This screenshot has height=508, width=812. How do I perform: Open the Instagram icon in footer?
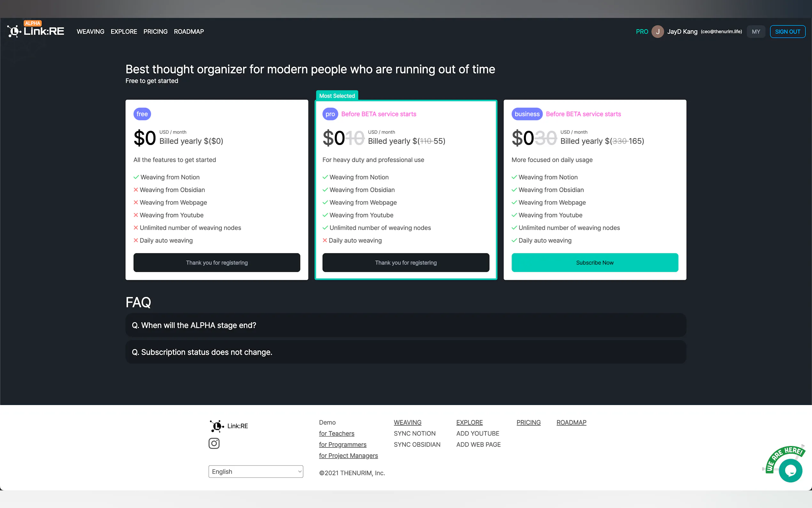214,443
